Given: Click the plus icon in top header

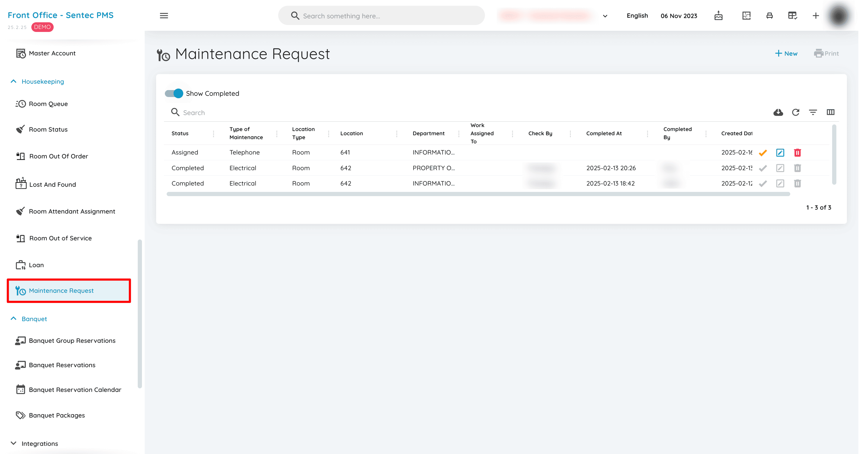Looking at the screenshot, I should click(x=816, y=15).
